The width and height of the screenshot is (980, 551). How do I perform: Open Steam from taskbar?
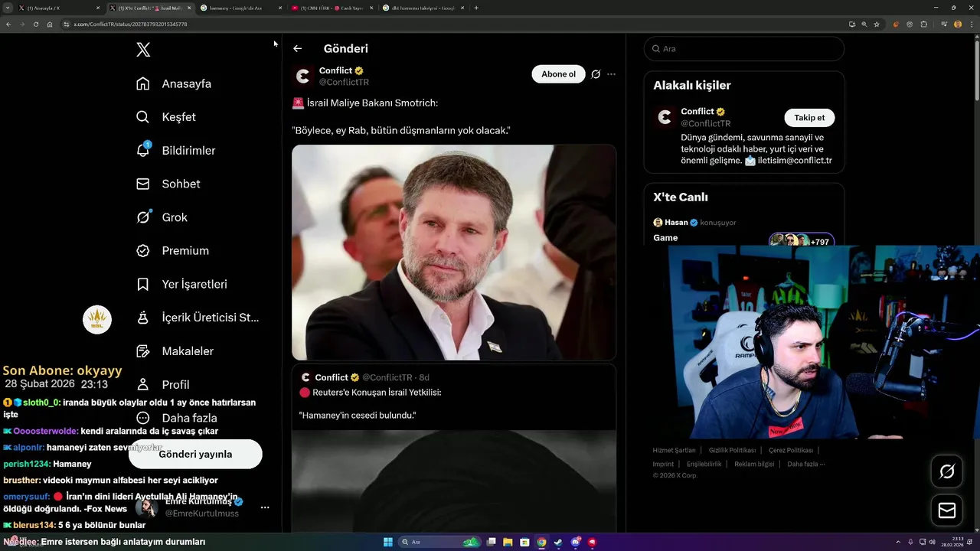click(558, 542)
